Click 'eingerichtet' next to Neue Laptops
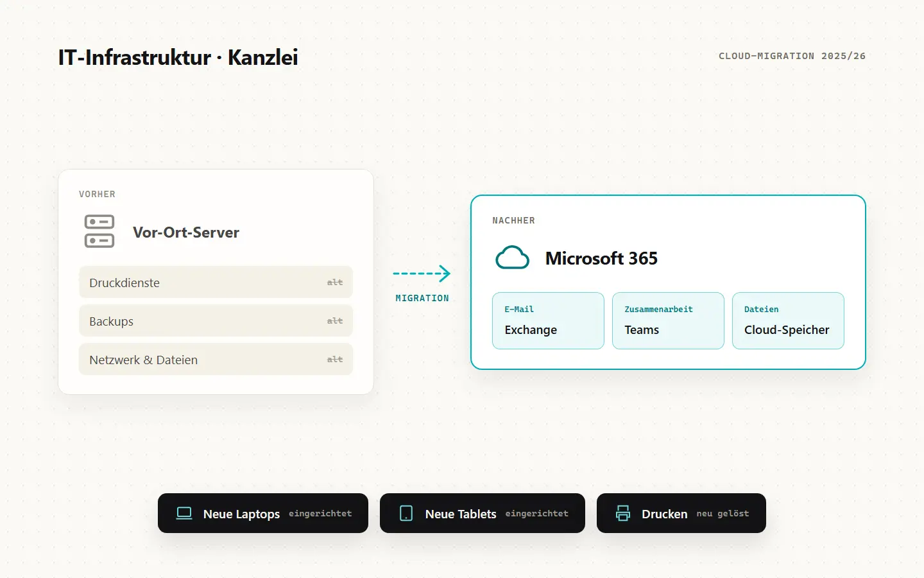 (320, 514)
